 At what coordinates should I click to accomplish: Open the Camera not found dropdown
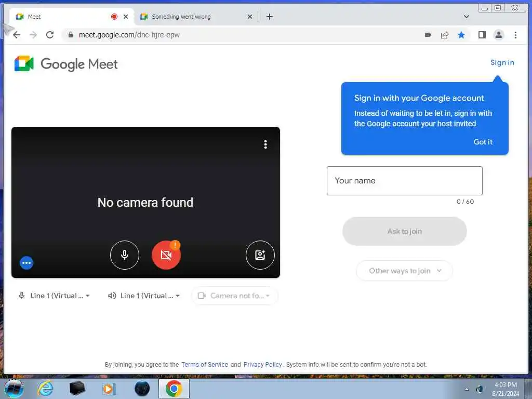(x=234, y=296)
